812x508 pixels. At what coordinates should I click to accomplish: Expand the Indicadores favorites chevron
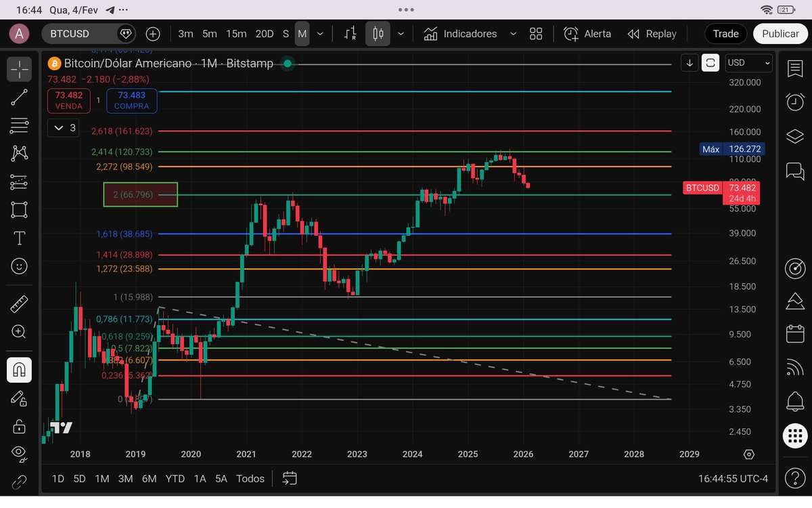[513, 34]
